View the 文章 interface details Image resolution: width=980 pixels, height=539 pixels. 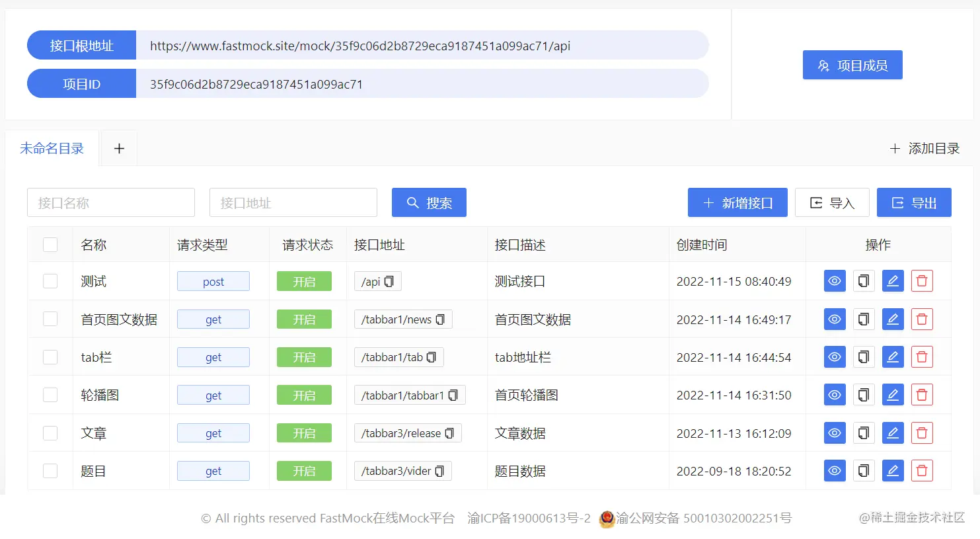point(835,433)
